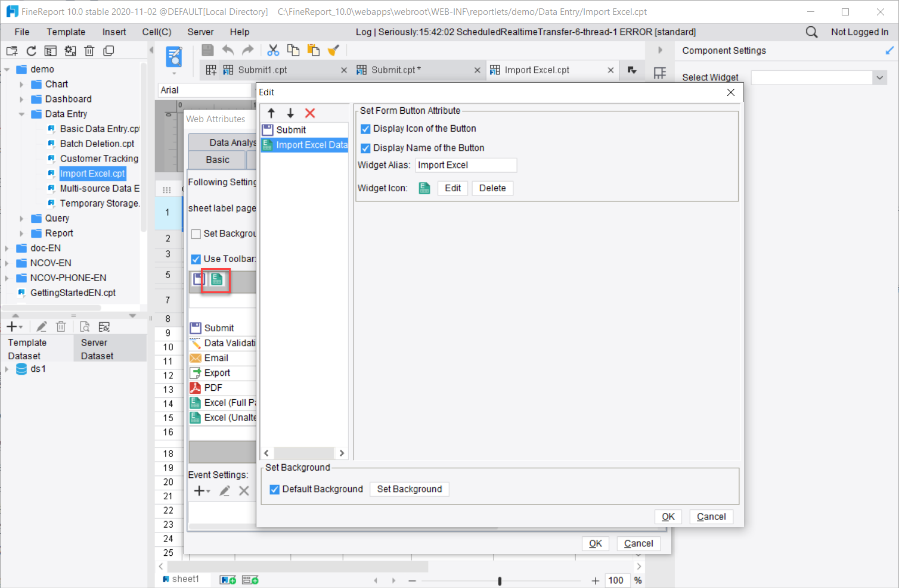Open Batch Deletion.cpt in file tree
The width and height of the screenshot is (899, 588).
(97, 144)
